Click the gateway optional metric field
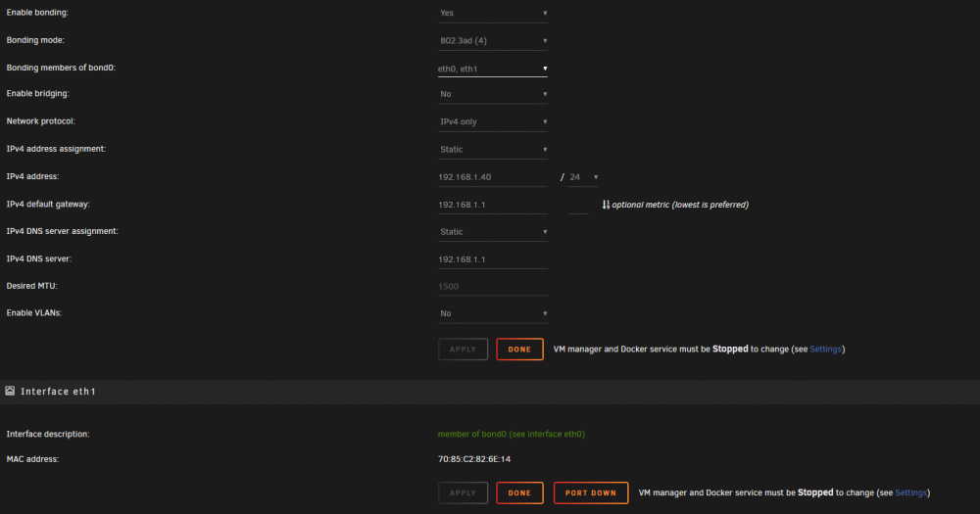This screenshot has width=980, height=514. point(578,205)
